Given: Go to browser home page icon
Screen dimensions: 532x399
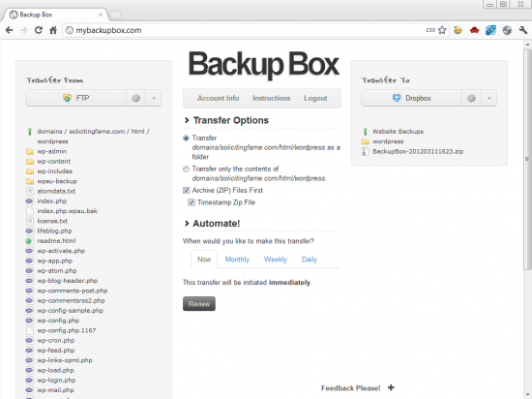Looking at the screenshot, I should (53, 30).
